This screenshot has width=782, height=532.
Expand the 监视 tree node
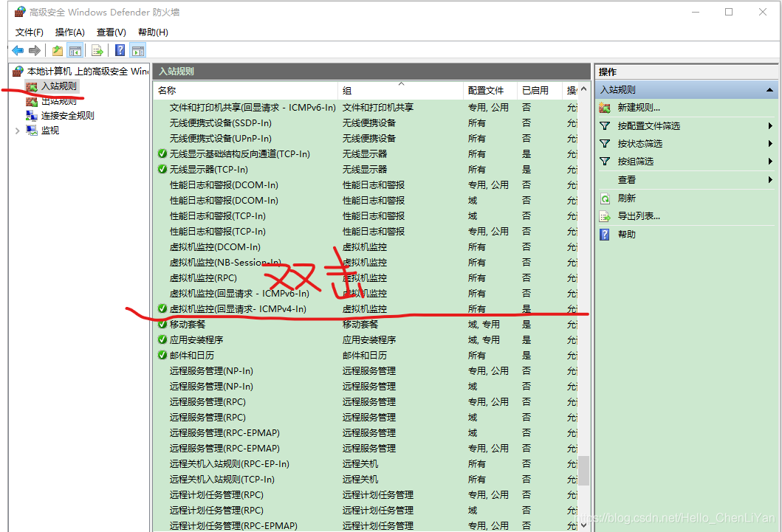tap(18, 131)
